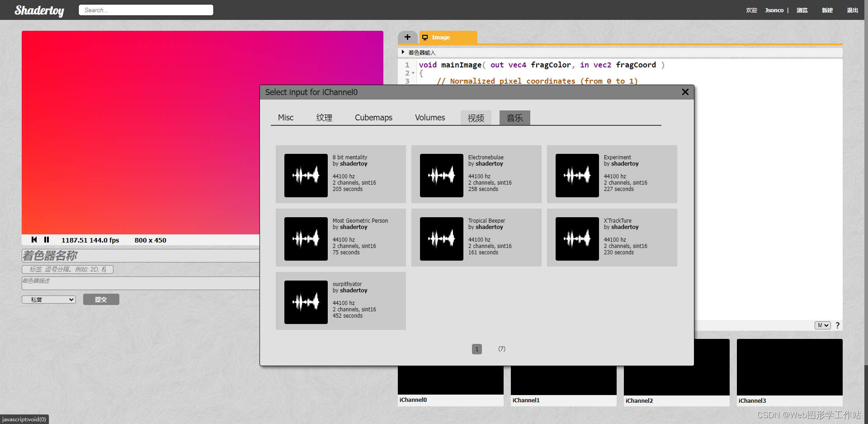Open the Image shader tab
Viewport: 868px width, 424px height.
448,37
